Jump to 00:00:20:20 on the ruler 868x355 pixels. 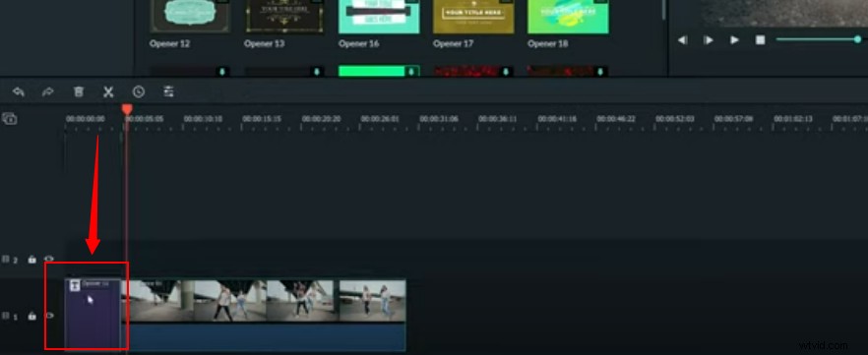point(321,119)
